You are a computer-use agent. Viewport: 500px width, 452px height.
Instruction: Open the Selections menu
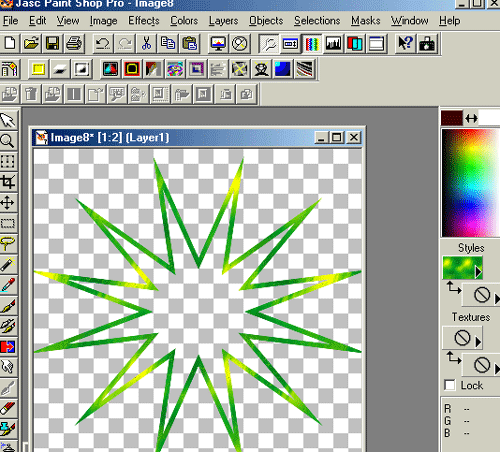point(317,21)
